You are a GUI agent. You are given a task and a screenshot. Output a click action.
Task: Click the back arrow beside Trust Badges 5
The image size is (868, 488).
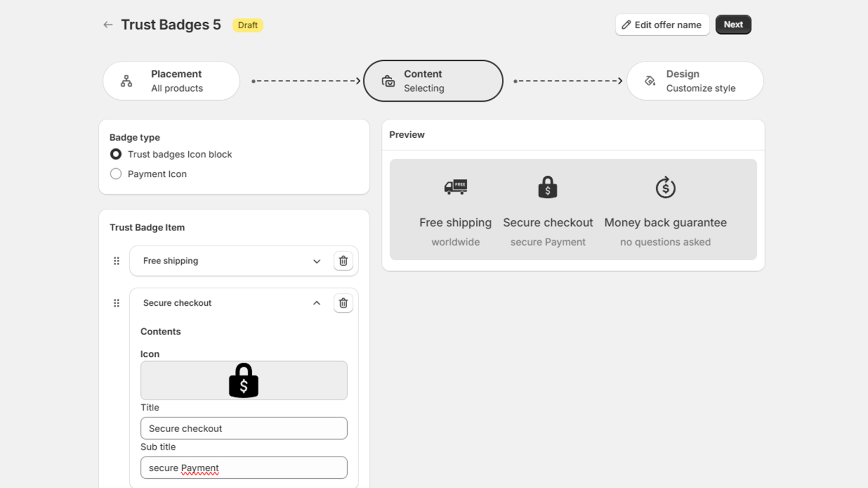point(108,25)
